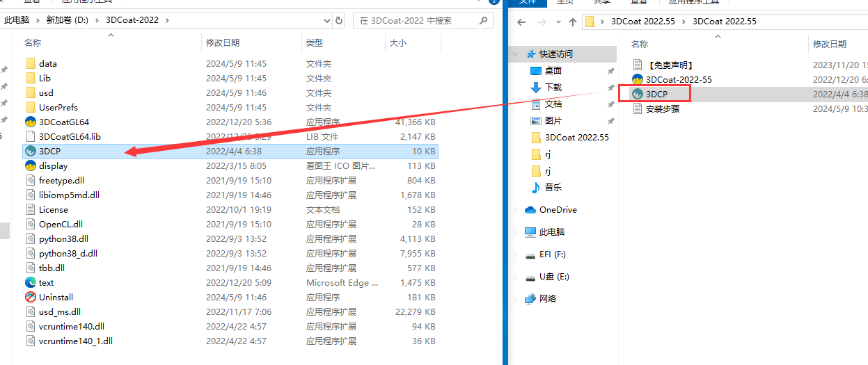Select the vcruntime140_1.dll file name
The width and height of the screenshot is (868, 365).
point(76,341)
